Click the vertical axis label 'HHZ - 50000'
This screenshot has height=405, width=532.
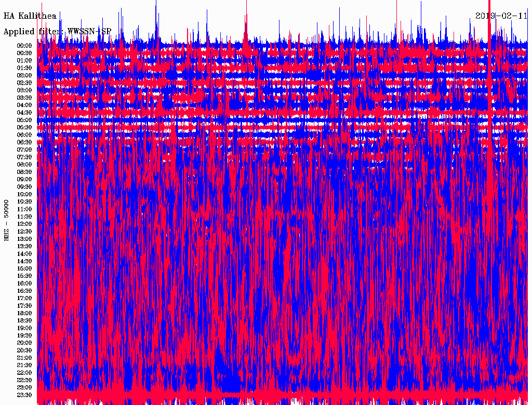[6, 221]
